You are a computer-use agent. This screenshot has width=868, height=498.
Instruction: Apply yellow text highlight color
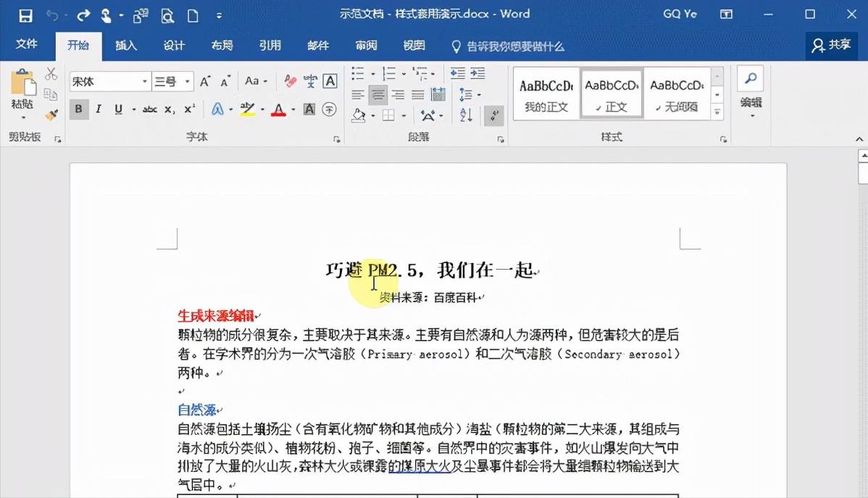[246, 109]
